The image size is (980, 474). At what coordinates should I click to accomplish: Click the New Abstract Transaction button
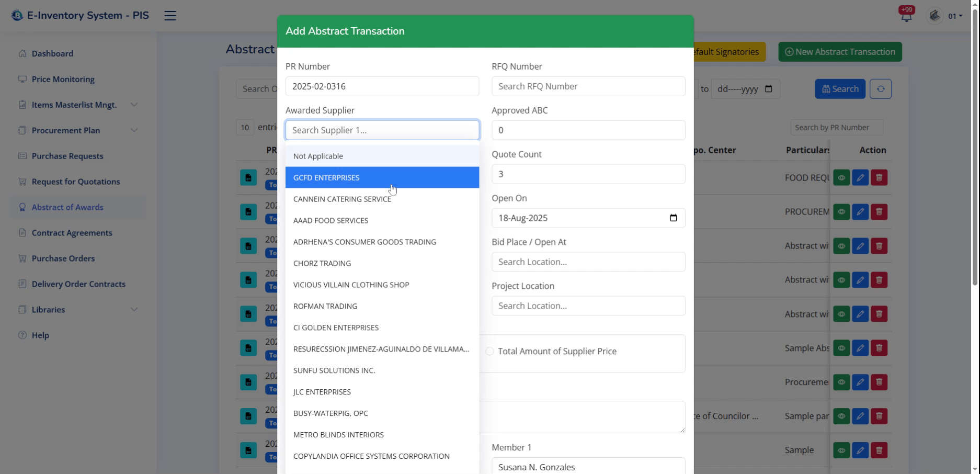840,51
